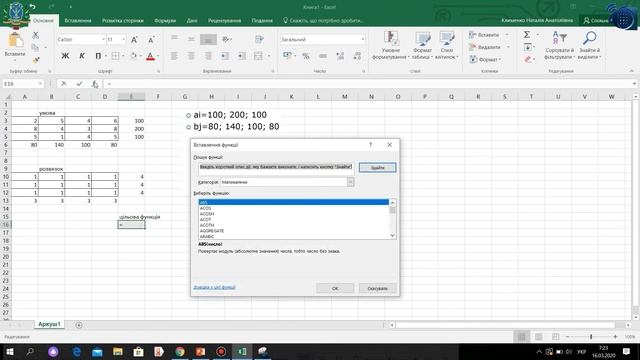The image size is (640, 360).
Task: Toggle bold Ж formatting
Action: pos(65,56)
